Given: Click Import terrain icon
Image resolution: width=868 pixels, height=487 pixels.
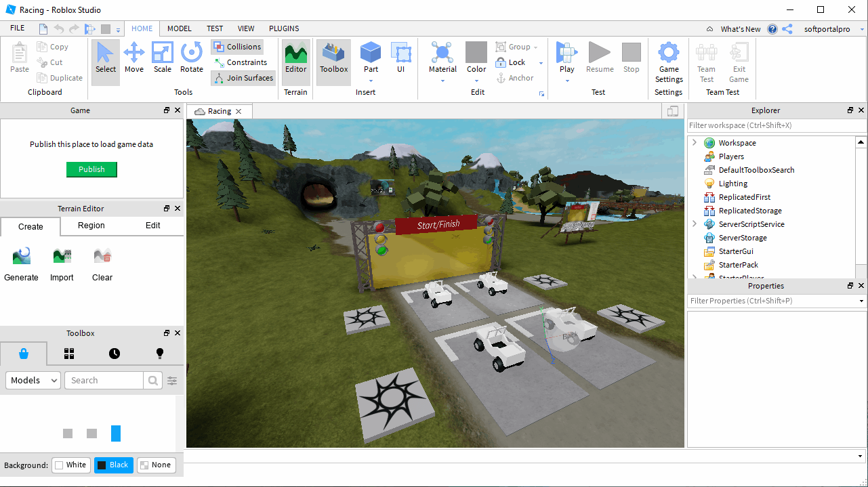Looking at the screenshot, I should pyautogui.click(x=62, y=264).
